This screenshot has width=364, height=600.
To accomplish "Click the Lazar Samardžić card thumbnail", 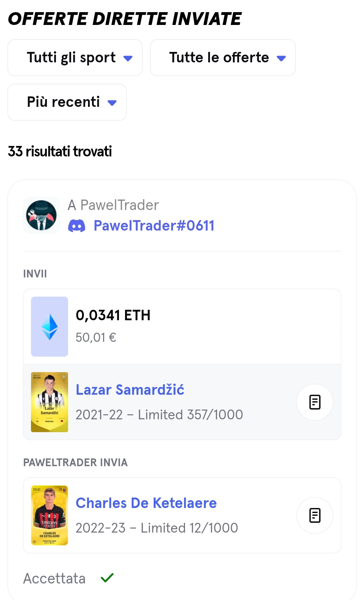I will 50,402.
